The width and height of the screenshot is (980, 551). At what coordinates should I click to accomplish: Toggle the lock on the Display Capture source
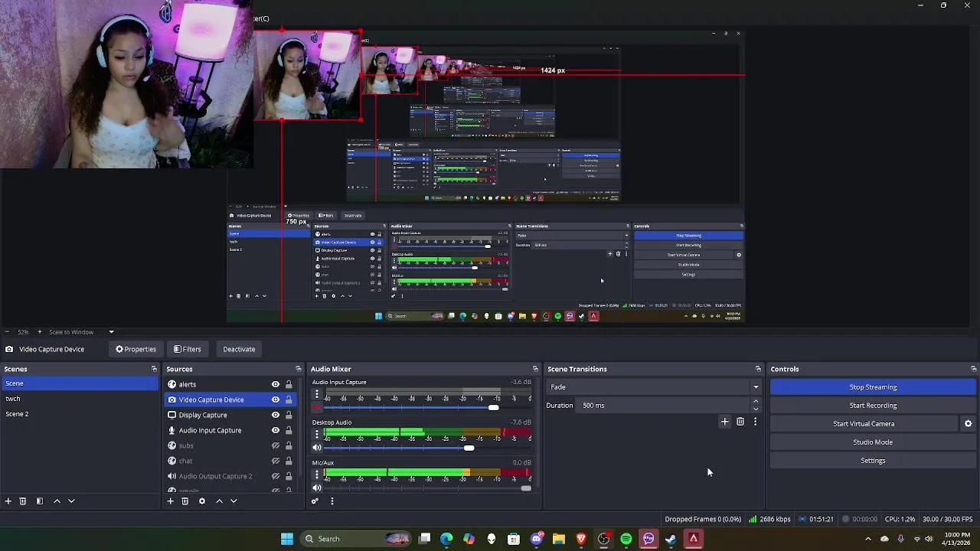point(289,415)
